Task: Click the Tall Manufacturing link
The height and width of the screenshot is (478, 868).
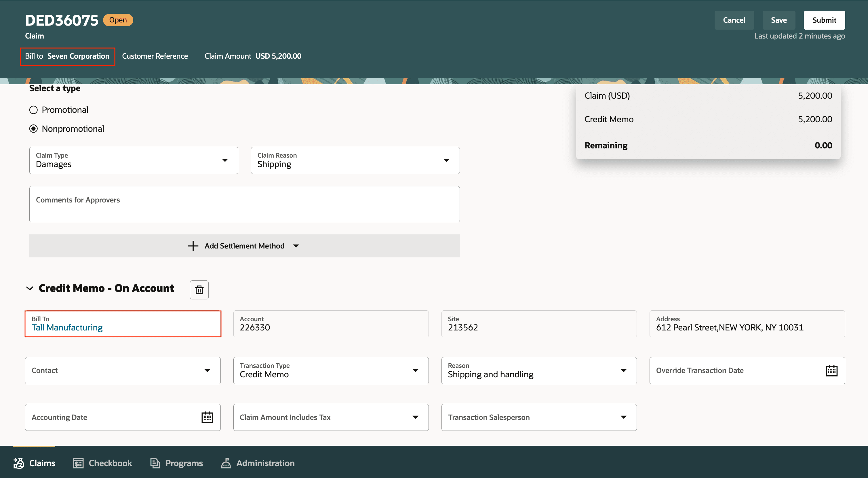Action: (x=67, y=327)
